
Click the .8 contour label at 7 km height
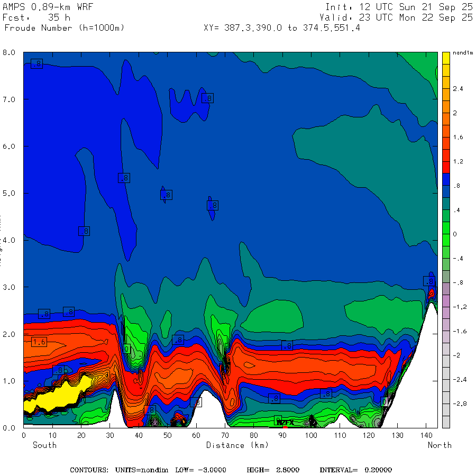click(207, 98)
